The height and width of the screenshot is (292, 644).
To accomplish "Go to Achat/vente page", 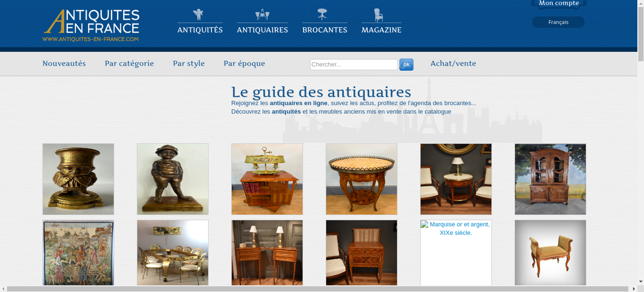I will click(453, 63).
